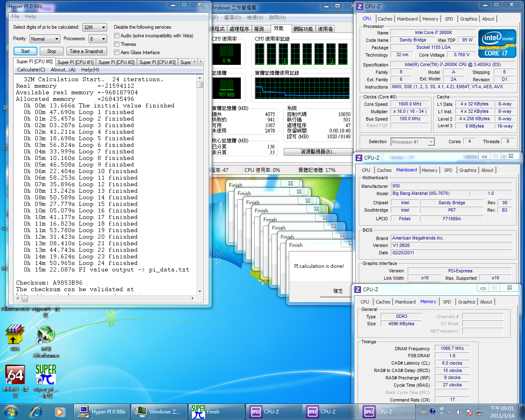Open the 選項(O) menu in Task Manager
The width and height of the screenshot is (525, 420).
233,18
